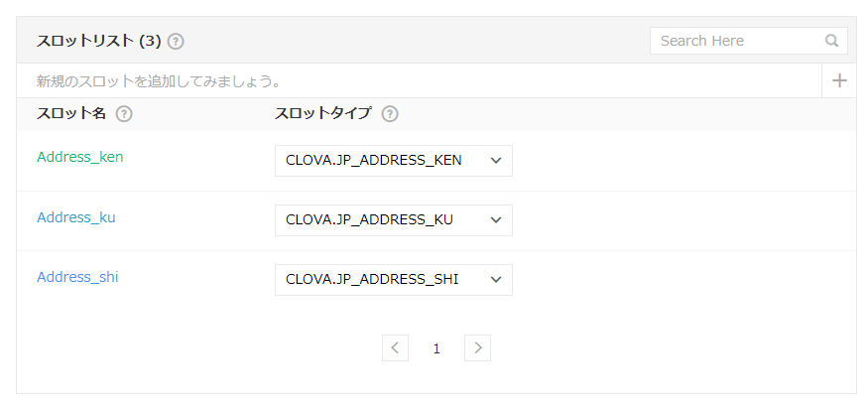The width and height of the screenshot is (868, 408).
Task: Click the new slot name input field
Action: (417, 80)
